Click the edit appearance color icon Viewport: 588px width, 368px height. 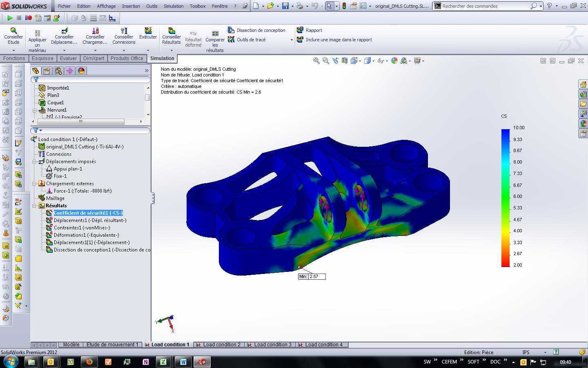394,61
